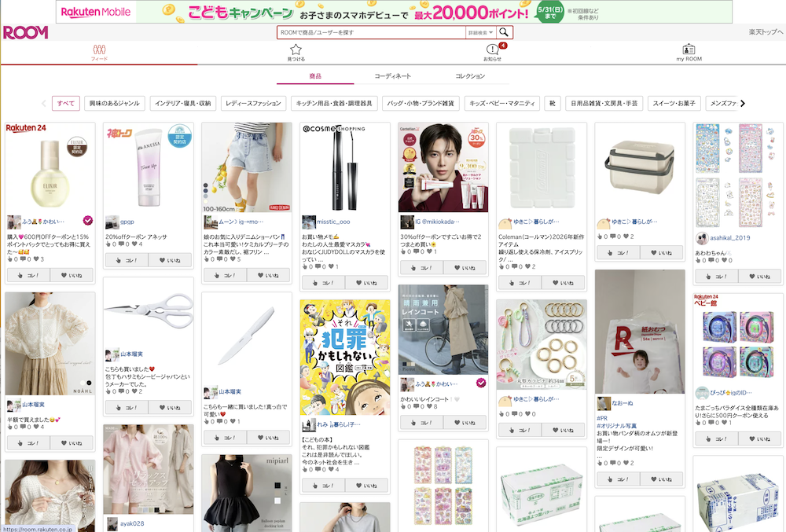
Task: Select the すべて category filter
Action: [66, 103]
